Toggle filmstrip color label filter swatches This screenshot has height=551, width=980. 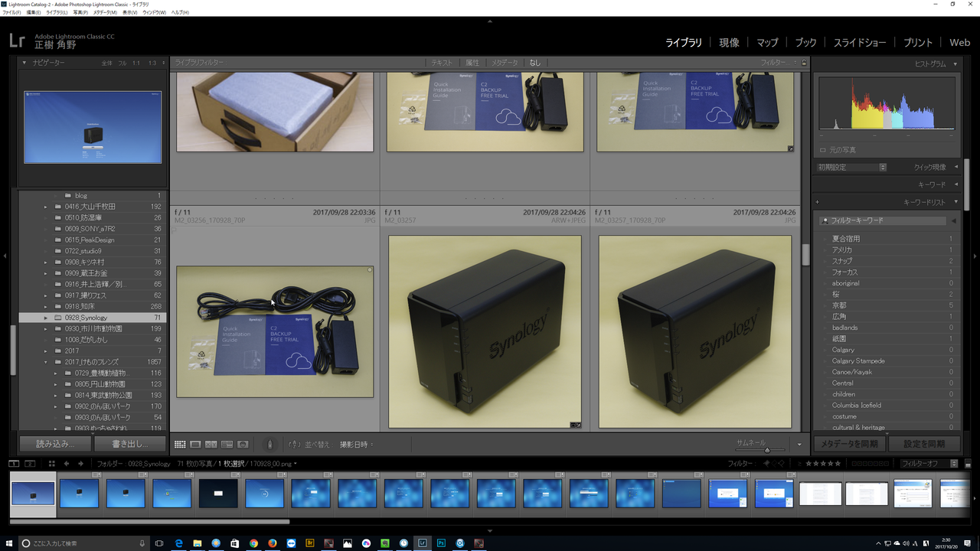coord(871,464)
